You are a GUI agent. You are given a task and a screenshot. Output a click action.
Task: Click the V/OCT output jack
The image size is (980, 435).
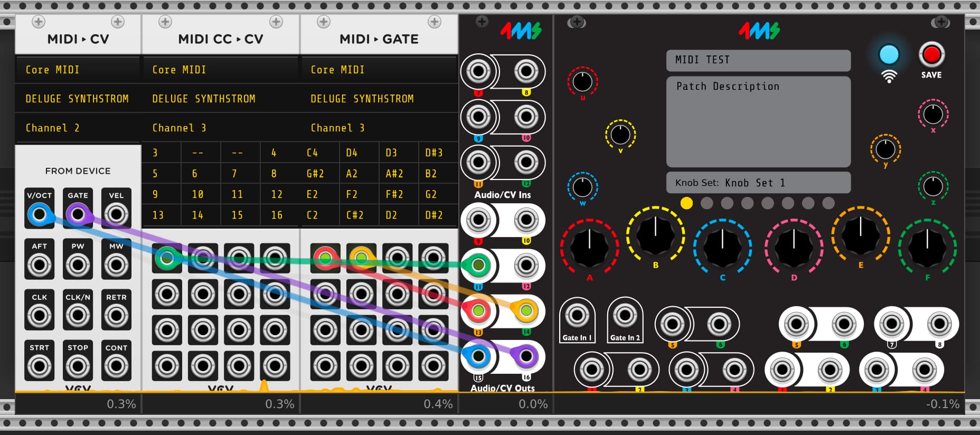pyautogui.click(x=39, y=215)
